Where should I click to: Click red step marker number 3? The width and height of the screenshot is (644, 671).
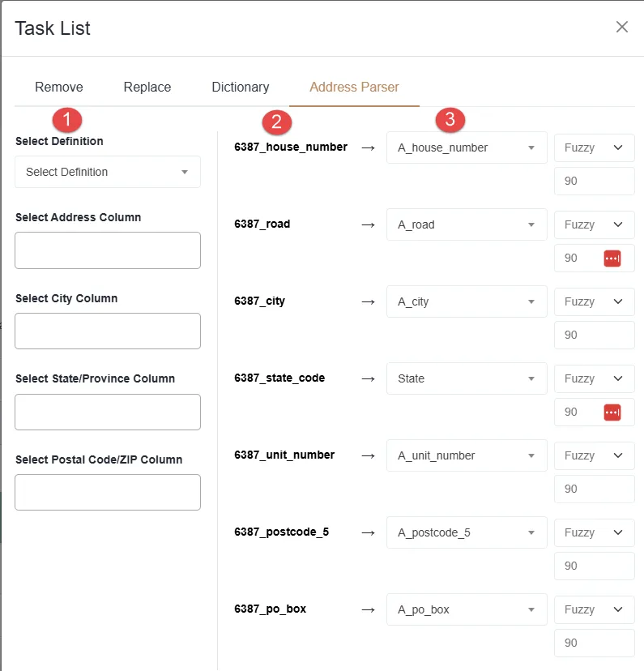(450, 120)
